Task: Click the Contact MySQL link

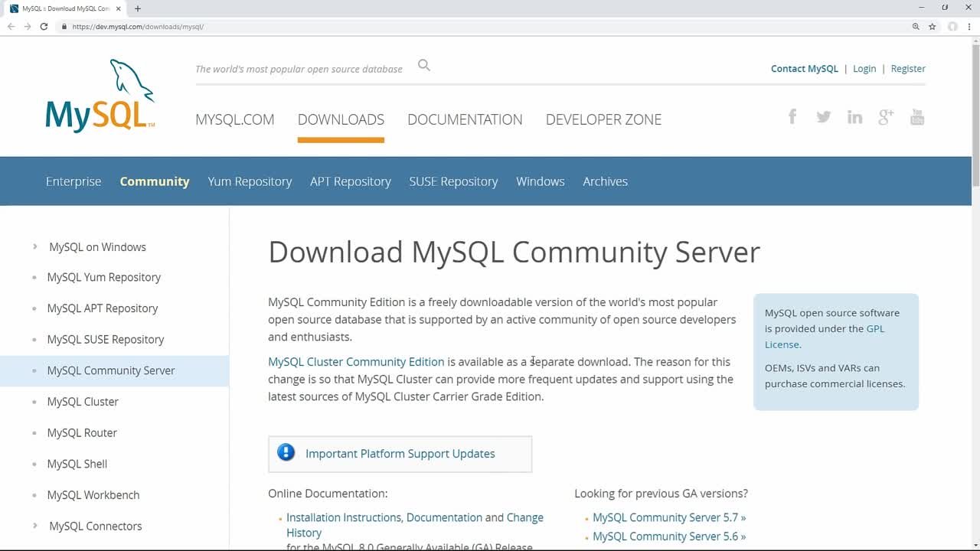Action: tap(805, 68)
